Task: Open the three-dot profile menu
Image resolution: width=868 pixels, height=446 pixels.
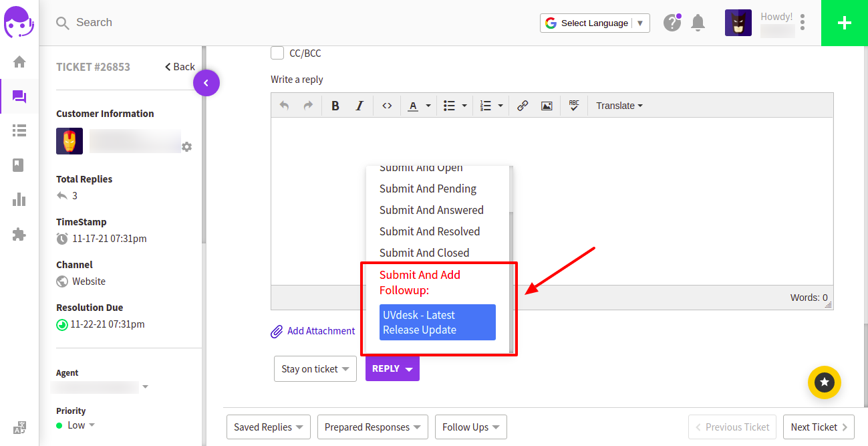Action: (x=802, y=23)
